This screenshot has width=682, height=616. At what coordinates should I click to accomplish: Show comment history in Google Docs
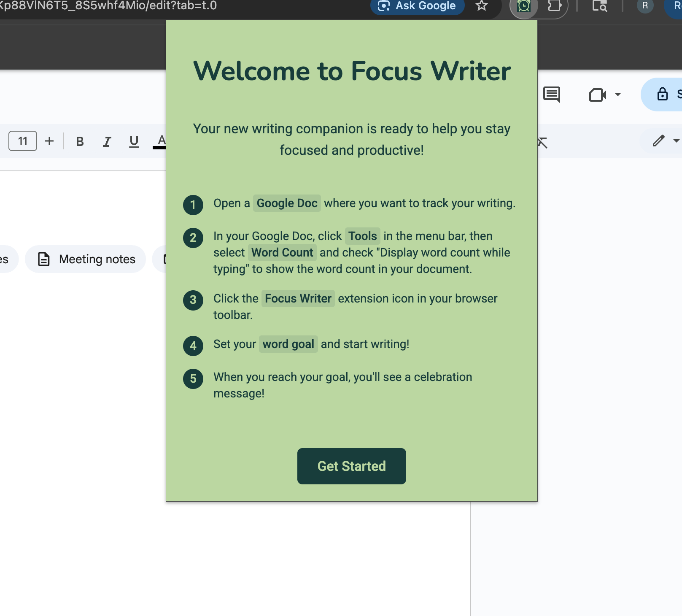click(x=552, y=95)
